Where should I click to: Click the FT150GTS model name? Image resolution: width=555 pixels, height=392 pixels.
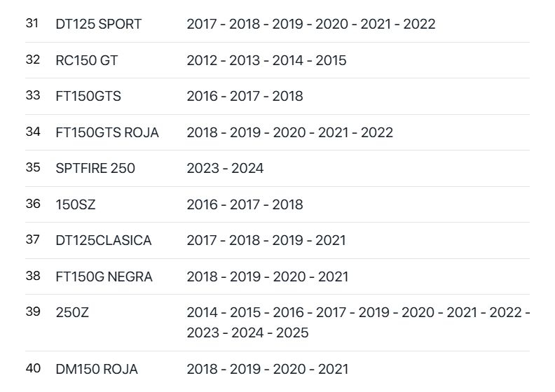[x=88, y=97]
